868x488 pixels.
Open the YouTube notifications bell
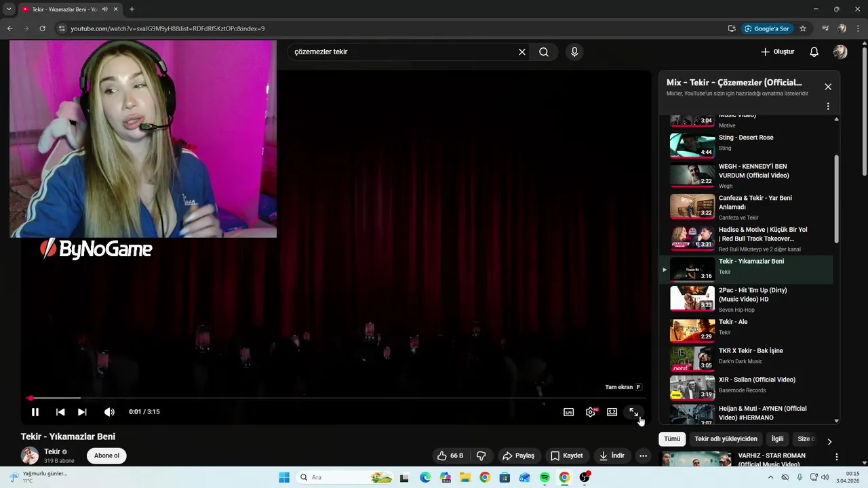click(814, 52)
